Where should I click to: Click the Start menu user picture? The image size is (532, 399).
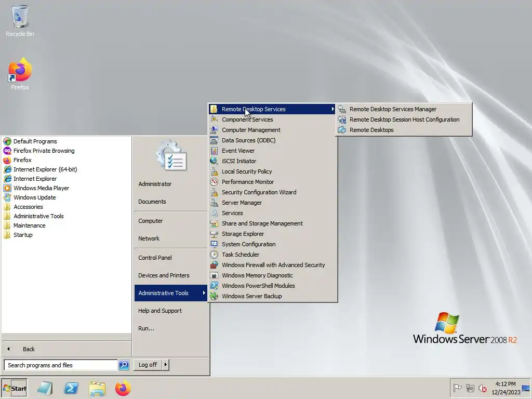(x=171, y=155)
